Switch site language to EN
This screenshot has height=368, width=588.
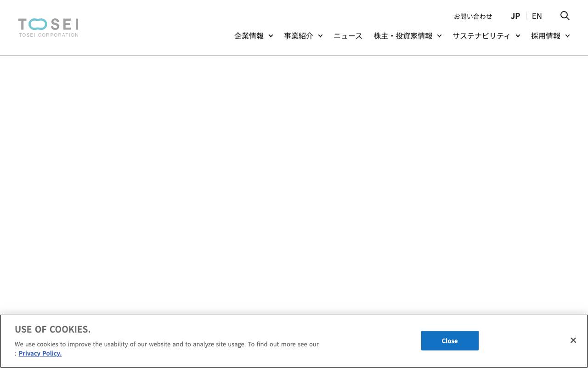point(537,16)
